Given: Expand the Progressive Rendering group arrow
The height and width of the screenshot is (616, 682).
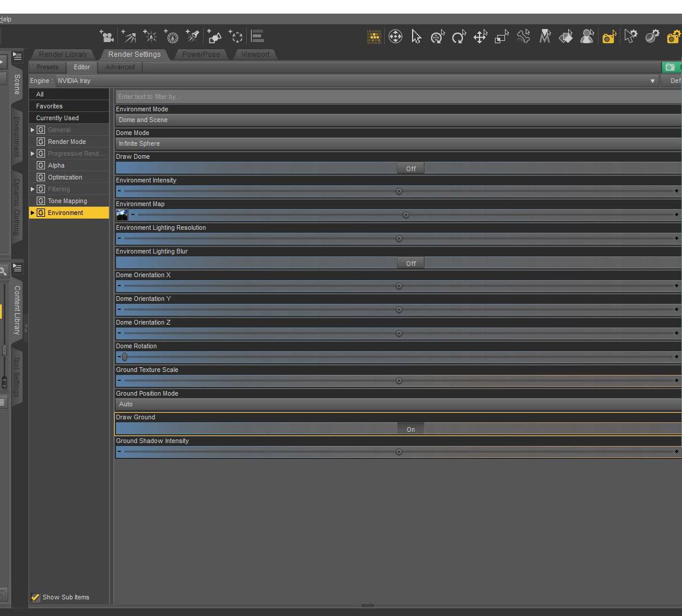Looking at the screenshot, I should 33,153.
